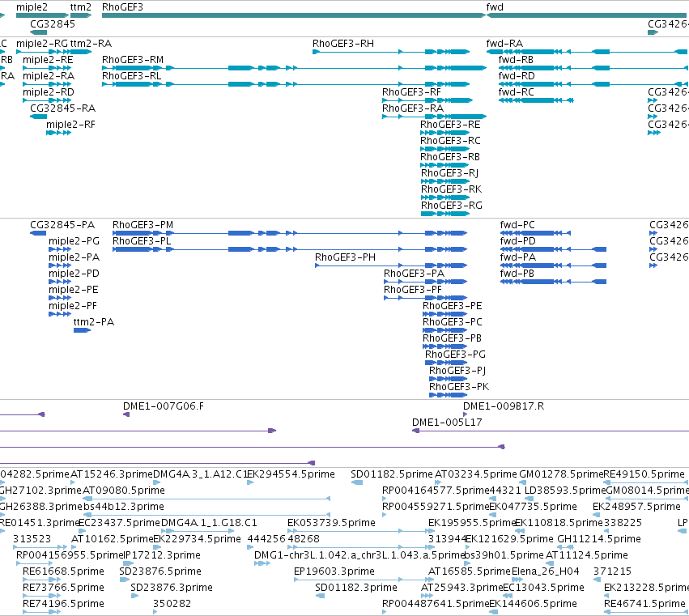Screen dimensions: 689x616
Task: Select EST EK053739.5prime label
Action: 331,523
